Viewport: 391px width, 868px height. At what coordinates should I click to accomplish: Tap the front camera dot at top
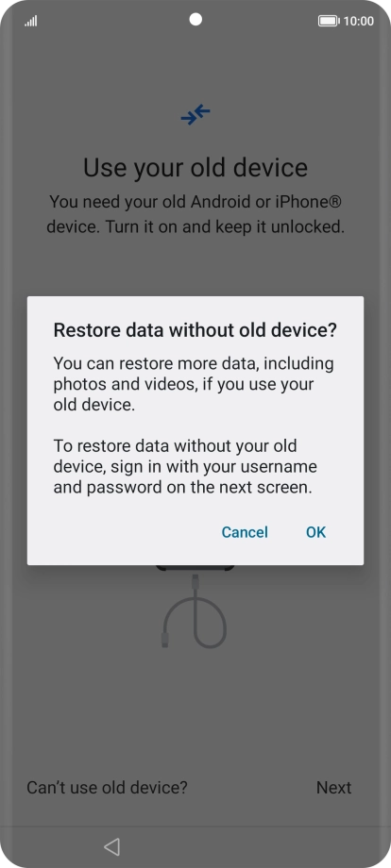(x=195, y=20)
